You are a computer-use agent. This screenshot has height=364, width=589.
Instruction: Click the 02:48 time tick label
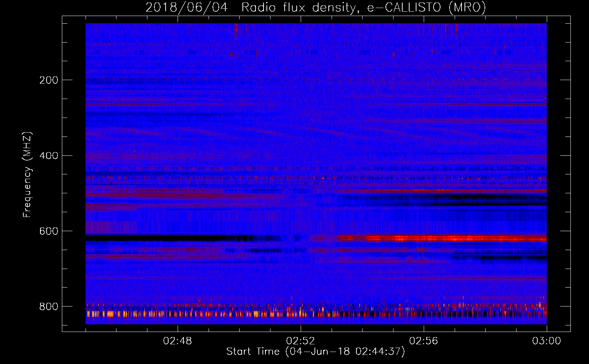point(178,341)
